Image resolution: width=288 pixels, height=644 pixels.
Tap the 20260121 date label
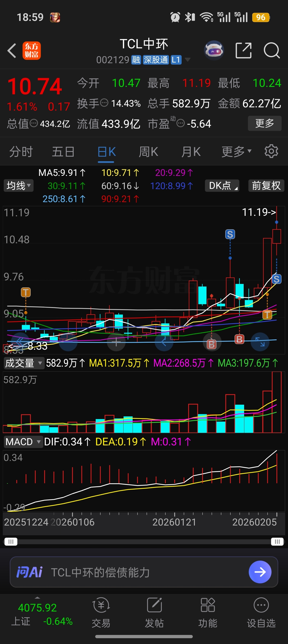174,522
